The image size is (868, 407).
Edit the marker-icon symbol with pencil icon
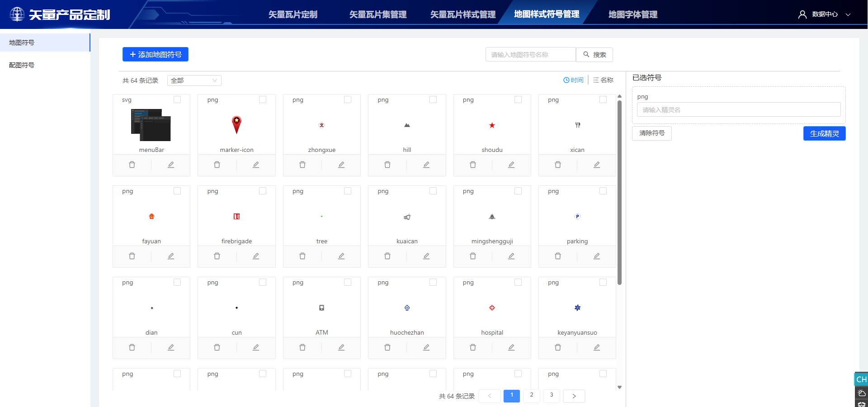click(x=256, y=165)
